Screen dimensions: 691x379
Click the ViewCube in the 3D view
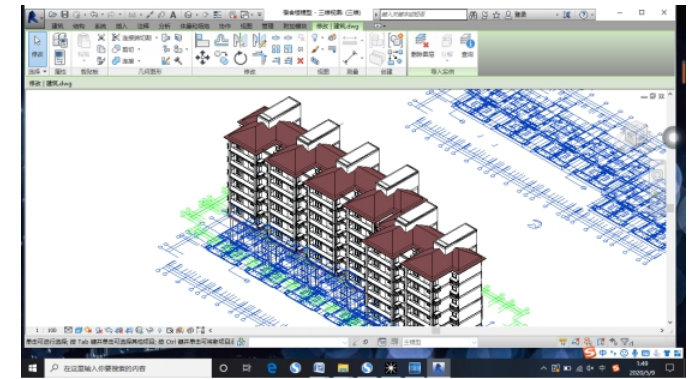click(635, 134)
